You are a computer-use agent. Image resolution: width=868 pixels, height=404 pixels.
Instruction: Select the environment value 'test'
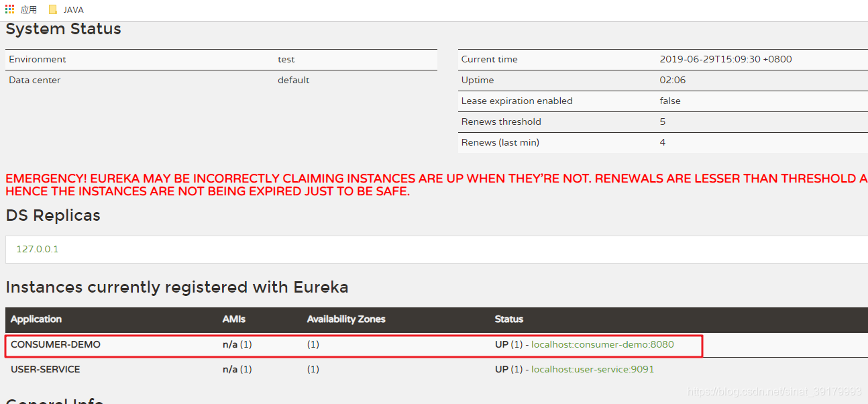click(286, 59)
